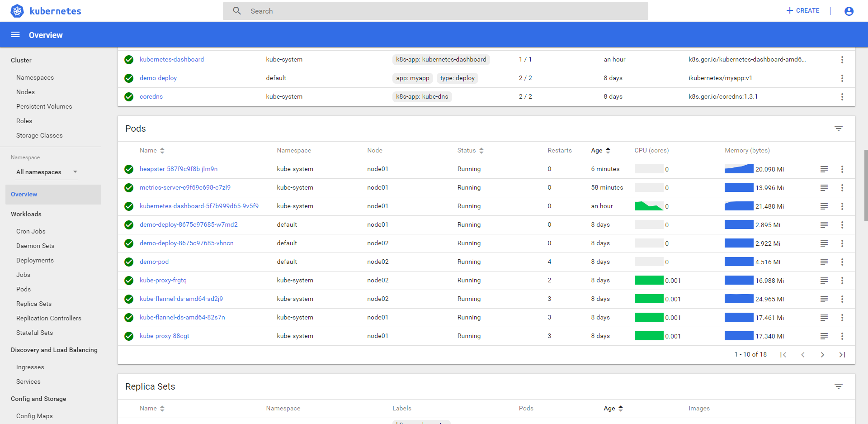Go to previous page of pods
Viewport: 868px width, 424px height.
803,355
